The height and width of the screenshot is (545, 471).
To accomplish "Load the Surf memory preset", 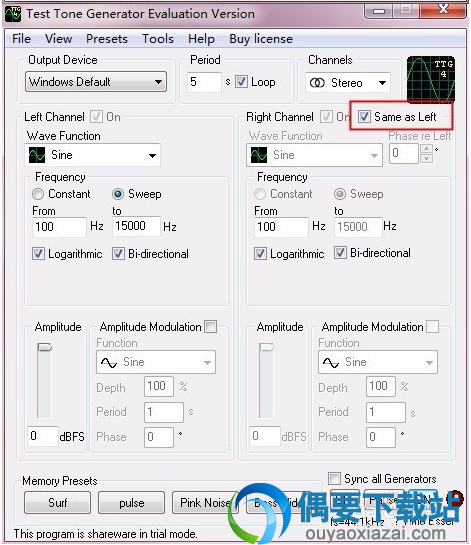I will (57, 503).
